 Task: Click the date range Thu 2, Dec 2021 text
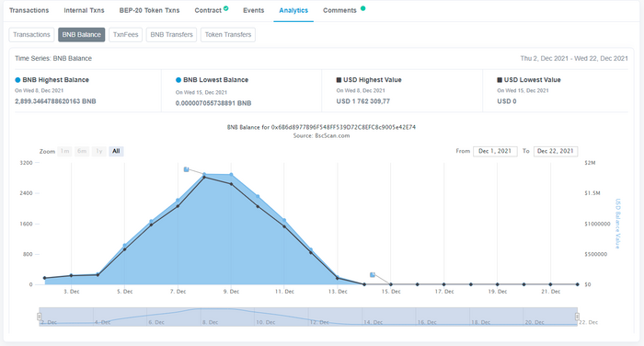[x=574, y=58]
